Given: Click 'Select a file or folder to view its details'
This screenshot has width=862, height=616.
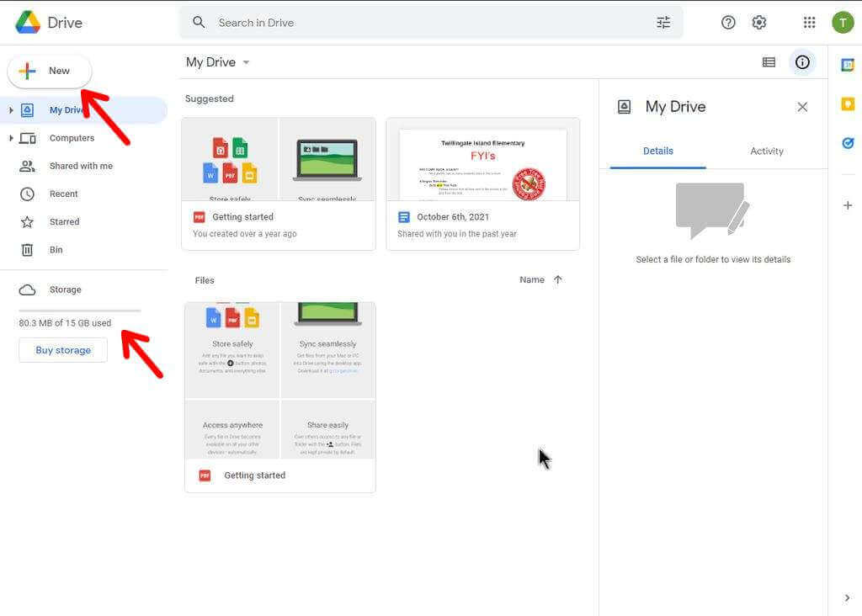Looking at the screenshot, I should (x=713, y=259).
